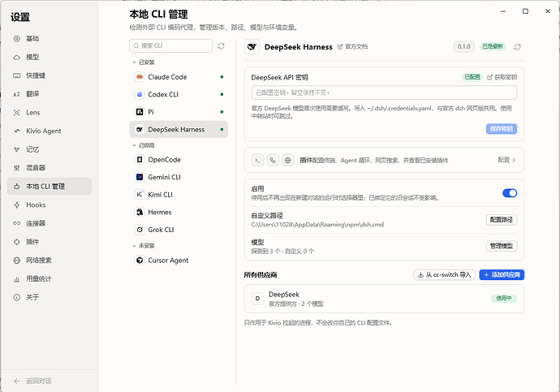Click the 记忆 sidebar icon
The image size is (560, 392).
[17, 149]
